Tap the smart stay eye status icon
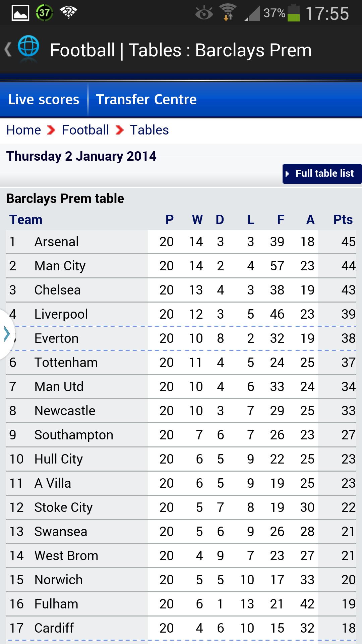The height and width of the screenshot is (644, 362). pyautogui.click(x=204, y=13)
